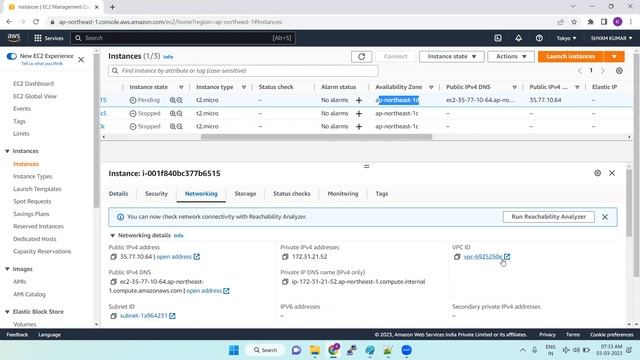Click the Launch instances button
Viewport: 640px width, 360px height.
pos(571,56)
